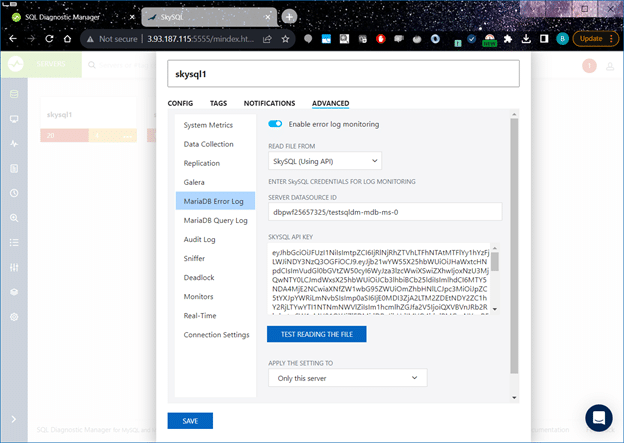Switch to the Tags tab
Image resolution: width=624 pixels, height=443 pixels.
pos(218,103)
